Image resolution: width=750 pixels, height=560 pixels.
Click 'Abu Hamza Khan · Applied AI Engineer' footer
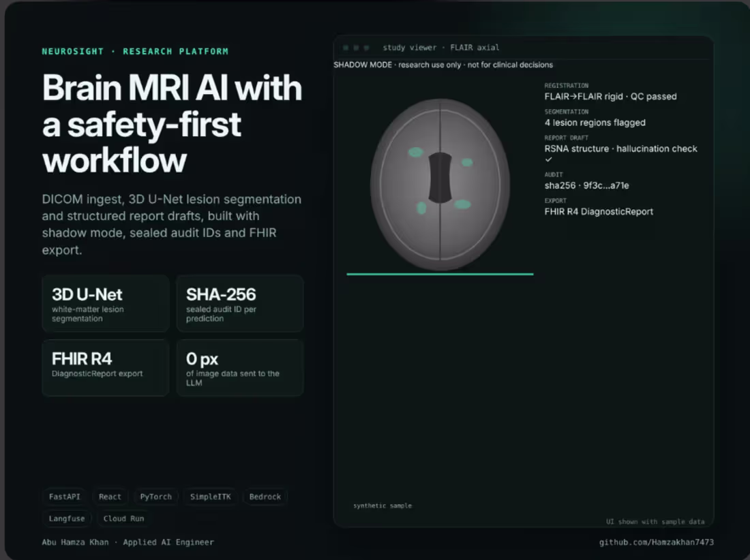[x=127, y=542]
